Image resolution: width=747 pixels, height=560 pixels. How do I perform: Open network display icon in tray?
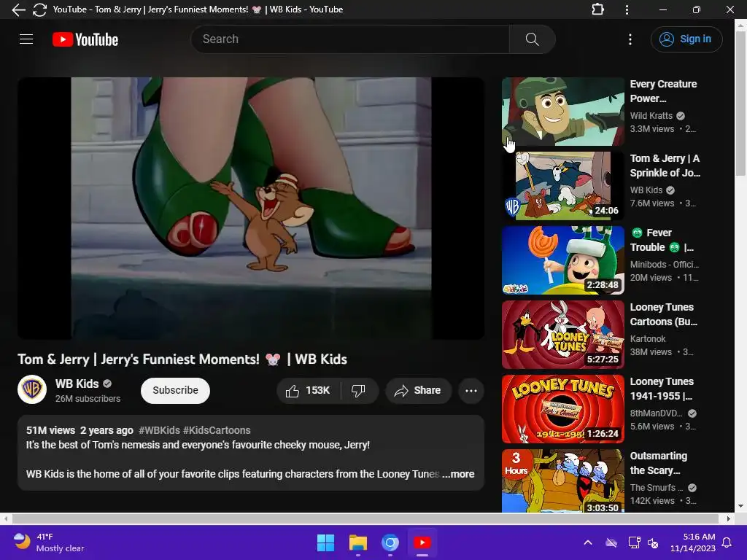(x=634, y=542)
